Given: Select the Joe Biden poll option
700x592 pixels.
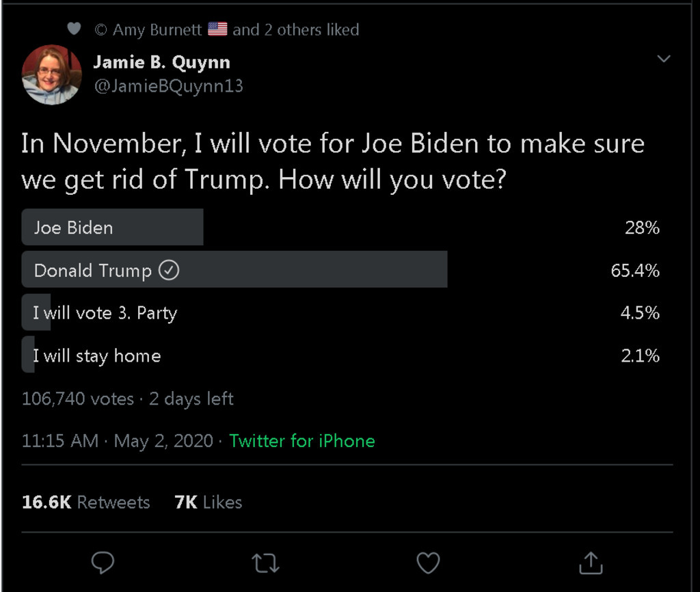Looking at the screenshot, I should 73,228.
